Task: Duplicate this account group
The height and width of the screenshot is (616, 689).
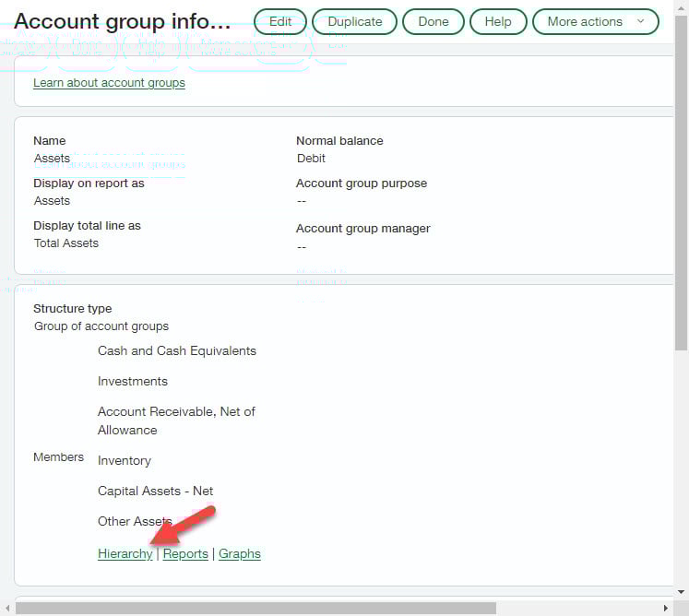Action: click(354, 21)
